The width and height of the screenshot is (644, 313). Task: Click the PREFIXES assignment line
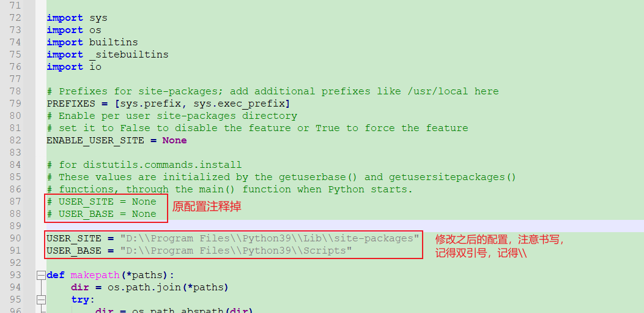168,104
